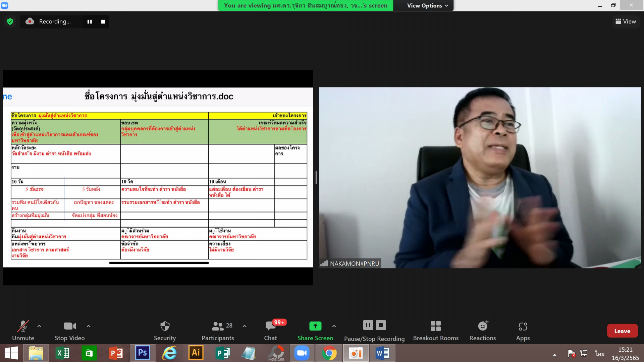Open File Explorer from the taskbar

coord(36,353)
